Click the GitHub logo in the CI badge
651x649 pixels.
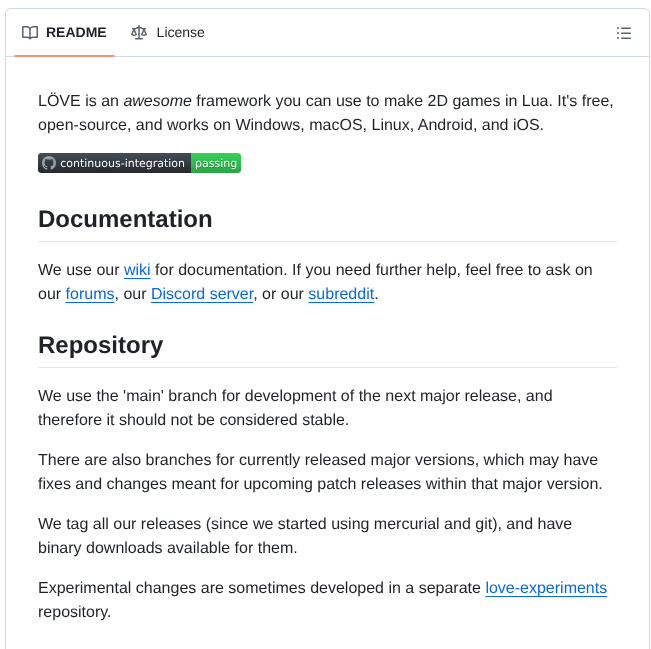[49, 163]
